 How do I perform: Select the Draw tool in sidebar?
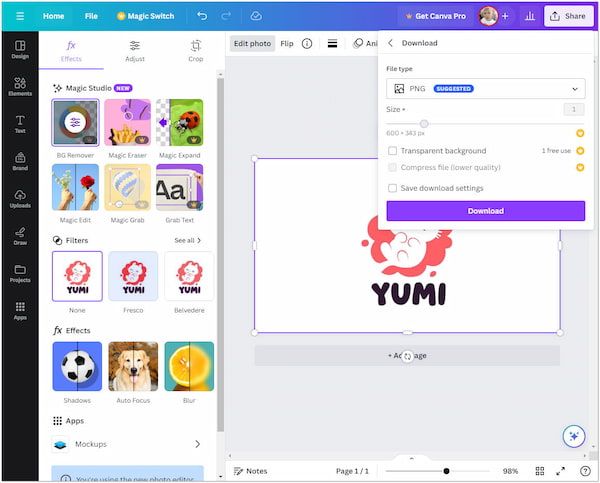tap(20, 236)
